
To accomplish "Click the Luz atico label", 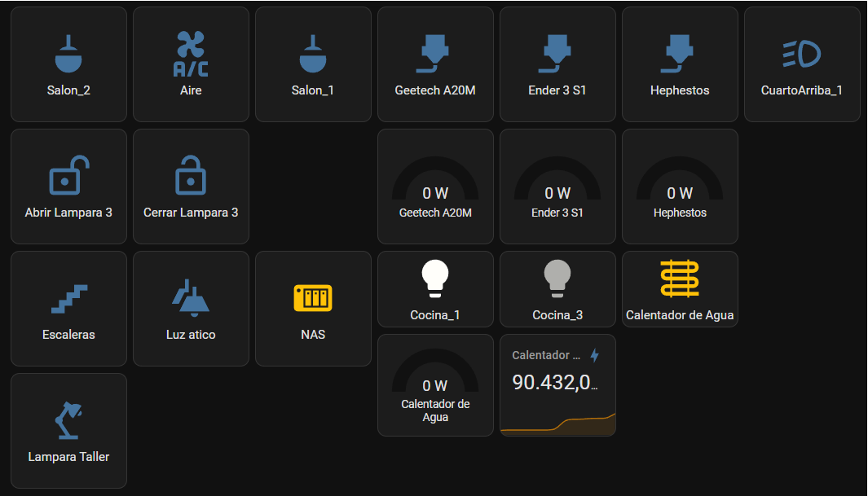I will pyautogui.click(x=191, y=335).
